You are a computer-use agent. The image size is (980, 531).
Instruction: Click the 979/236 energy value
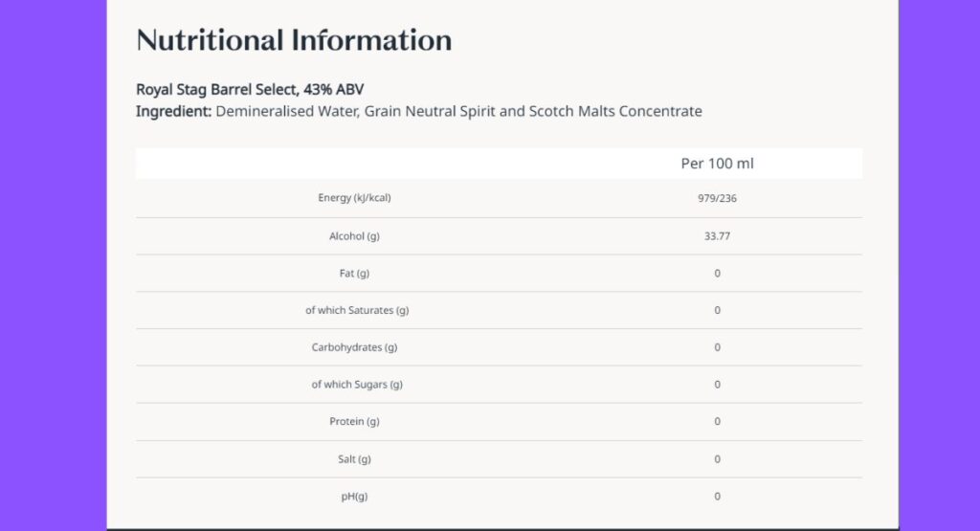click(717, 198)
